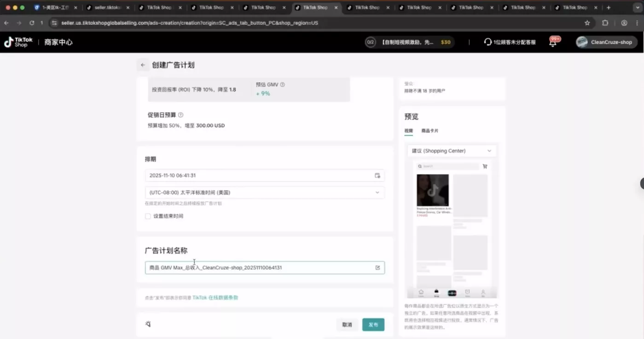Select the 视频 preview tab
Image resolution: width=644 pixels, height=339 pixels.
[x=408, y=131]
